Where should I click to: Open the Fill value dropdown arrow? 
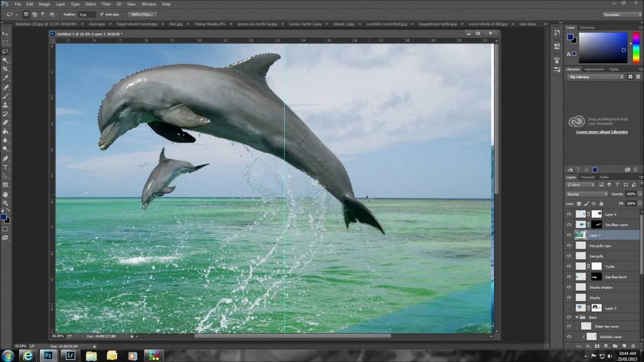coord(640,204)
